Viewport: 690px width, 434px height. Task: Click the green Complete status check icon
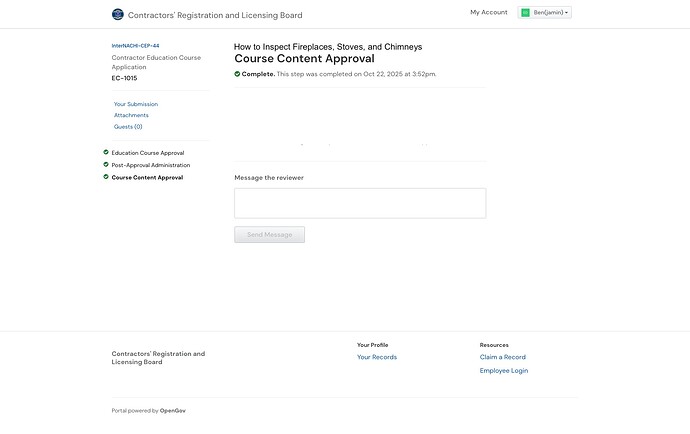[237, 74]
